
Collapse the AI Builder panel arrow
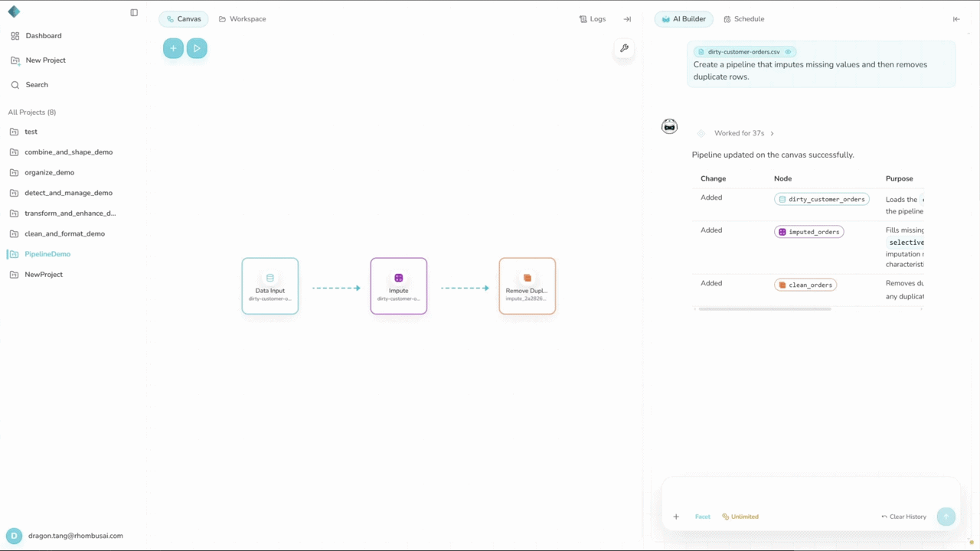(x=956, y=19)
